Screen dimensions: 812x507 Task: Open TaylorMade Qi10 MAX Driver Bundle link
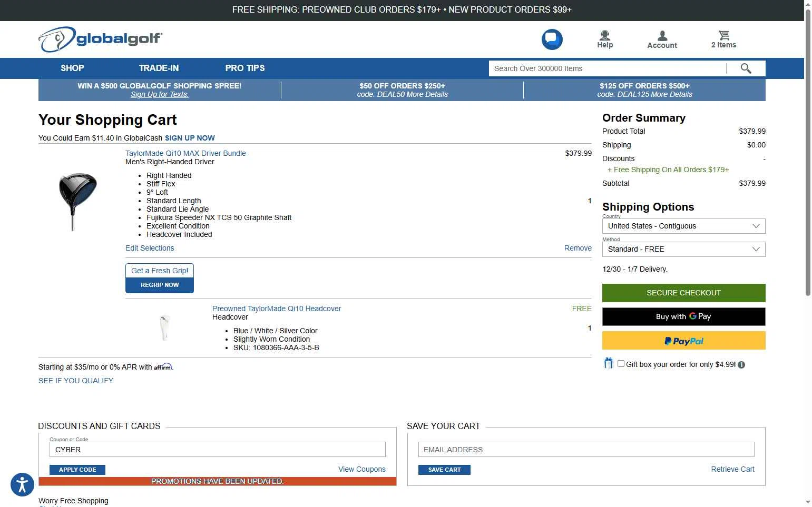[x=185, y=153]
